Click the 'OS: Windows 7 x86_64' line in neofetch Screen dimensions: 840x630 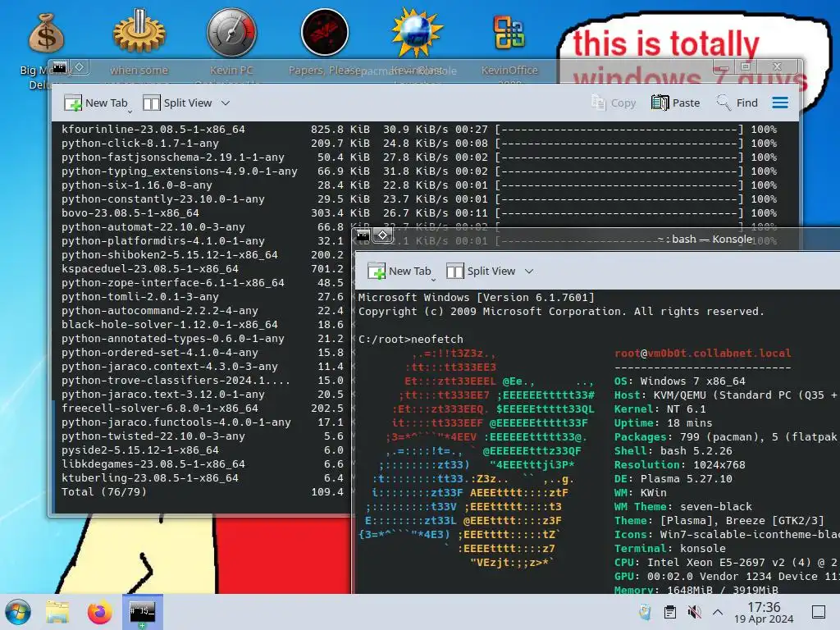pyautogui.click(x=679, y=381)
